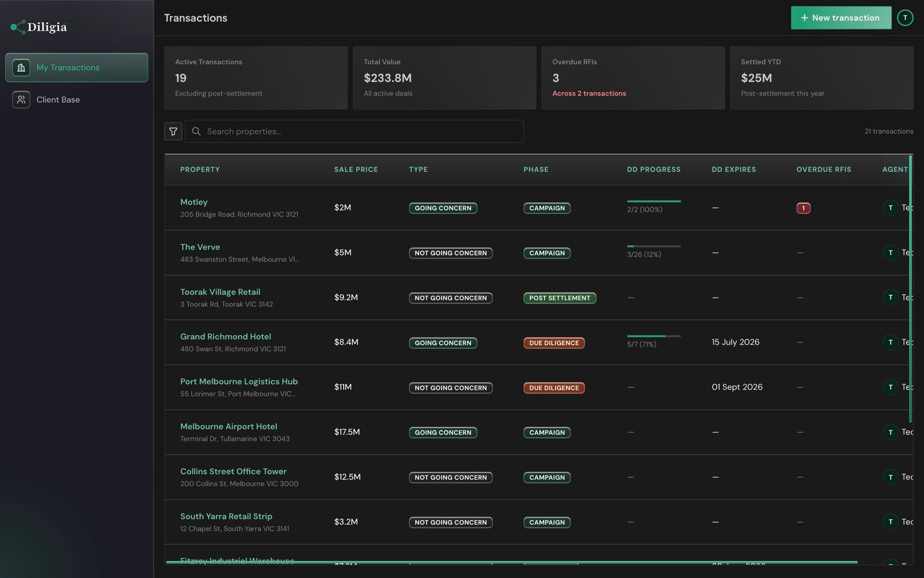This screenshot has width=924, height=578.
Task: Click the Total Value summary card
Action: coord(444,78)
